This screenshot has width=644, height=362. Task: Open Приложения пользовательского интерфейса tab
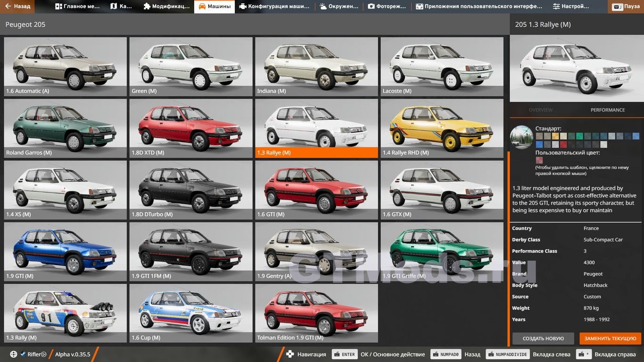point(479,7)
